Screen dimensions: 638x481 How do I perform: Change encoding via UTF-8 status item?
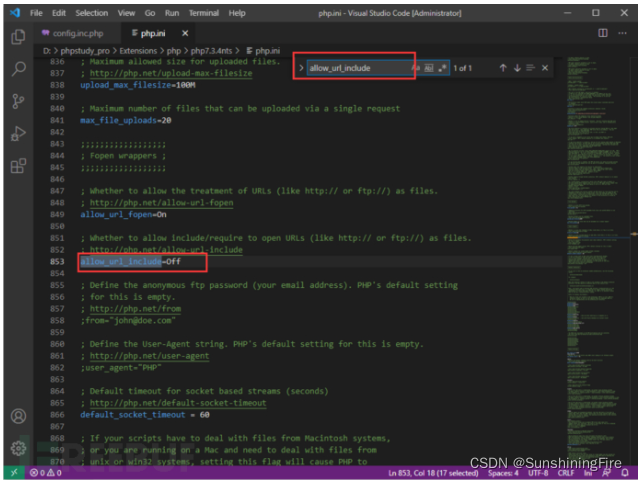pos(538,473)
